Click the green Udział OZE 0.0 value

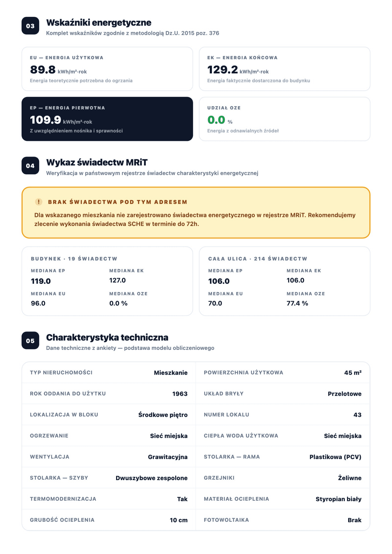pos(216,120)
